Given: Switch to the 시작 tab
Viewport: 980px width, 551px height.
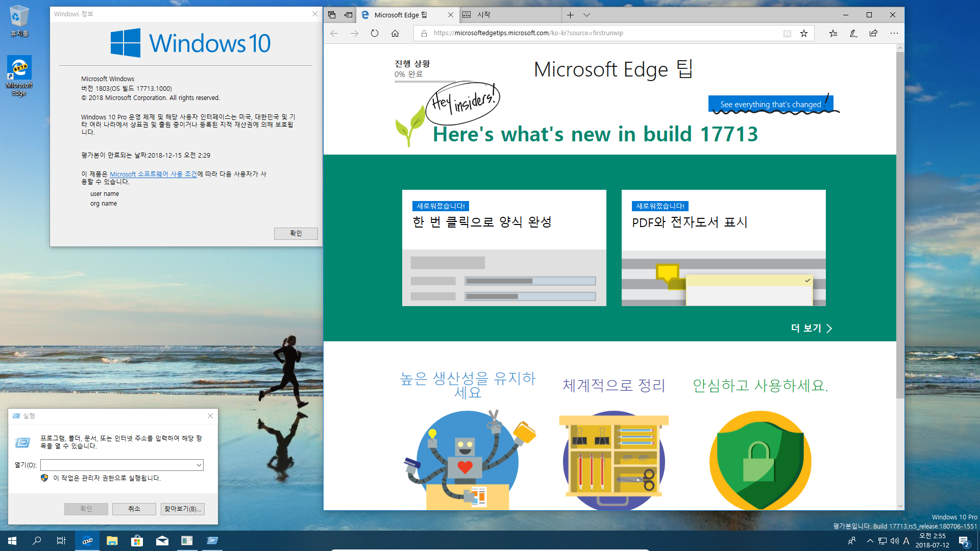Looking at the screenshot, I should tap(510, 15).
